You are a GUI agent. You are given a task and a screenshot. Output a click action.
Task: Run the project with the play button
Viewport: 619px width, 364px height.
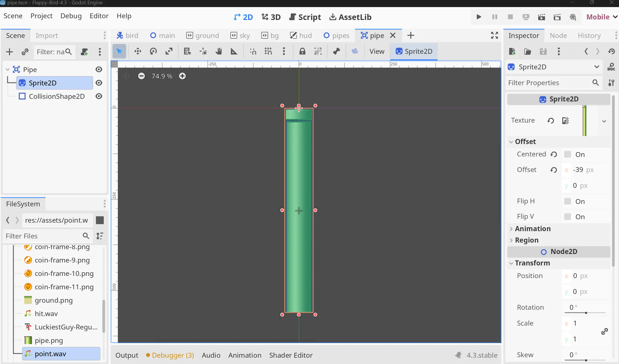(479, 17)
